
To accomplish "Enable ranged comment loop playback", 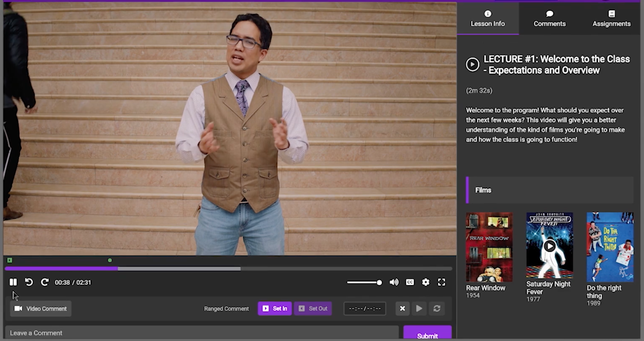I will [x=437, y=308].
